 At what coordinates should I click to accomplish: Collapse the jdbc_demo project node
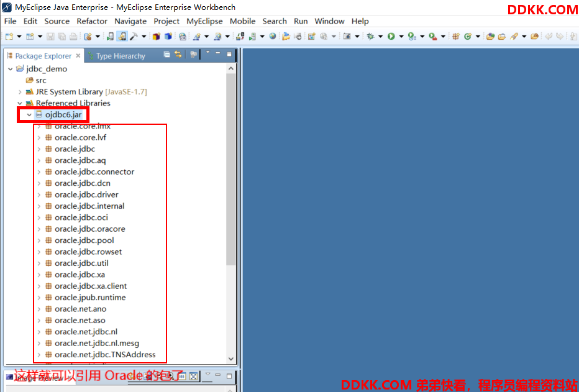point(11,69)
